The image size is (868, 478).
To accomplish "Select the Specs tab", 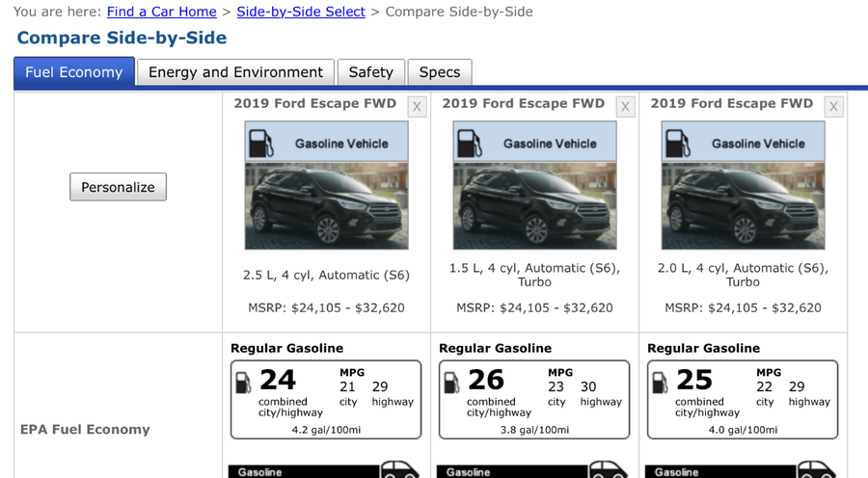I will point(440,72).
